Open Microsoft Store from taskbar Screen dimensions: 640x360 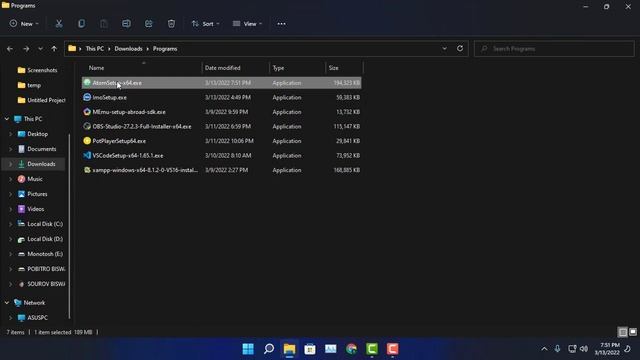coord(310,349)
